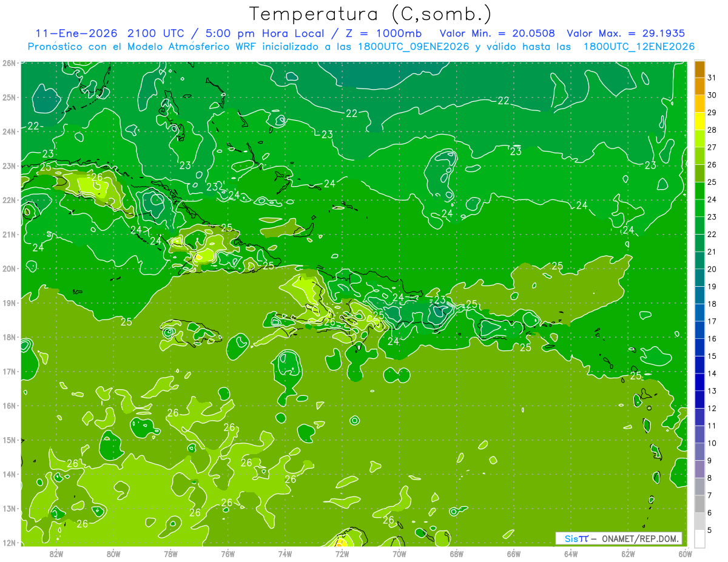Click the latitude axis label '16N'

tap(9, 406)
